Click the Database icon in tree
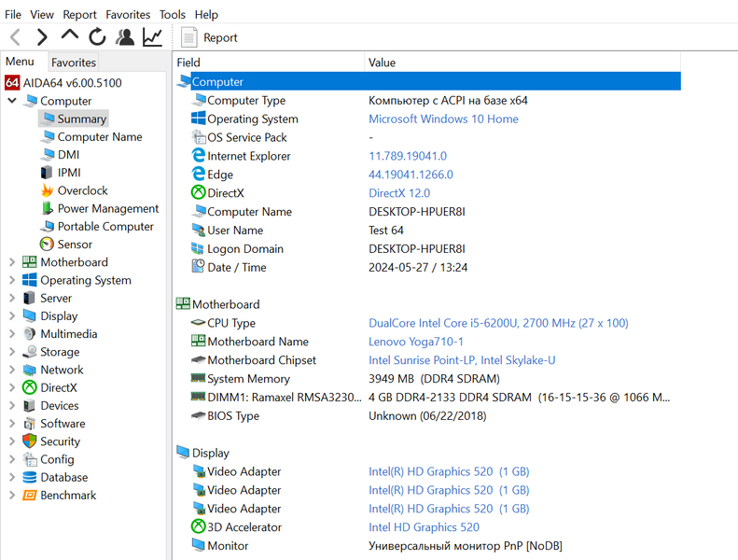Viewport: 738px width, 560px height. pos(29,477)
